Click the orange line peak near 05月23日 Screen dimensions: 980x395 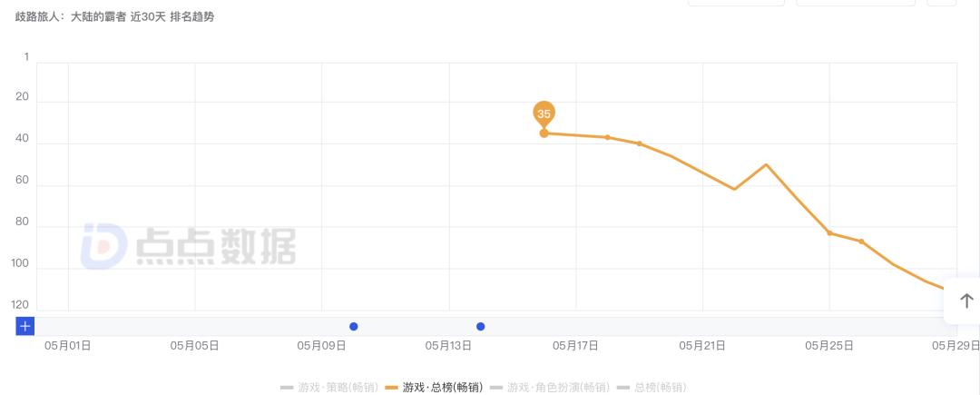(x=766, y=164)
